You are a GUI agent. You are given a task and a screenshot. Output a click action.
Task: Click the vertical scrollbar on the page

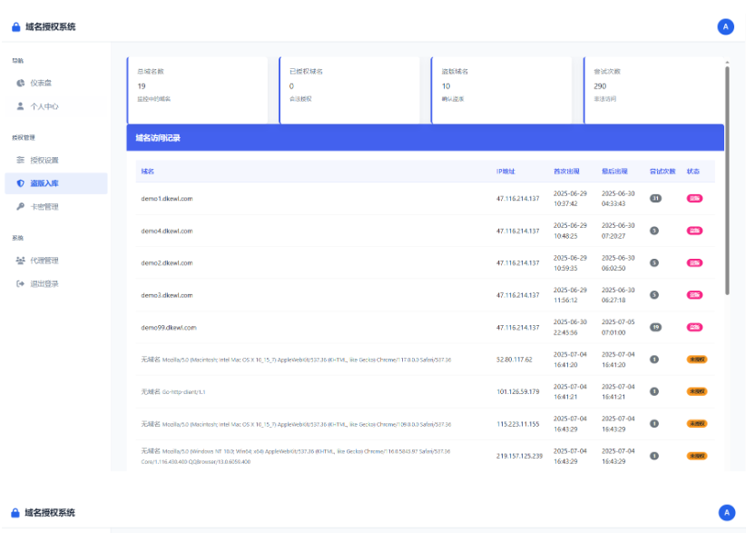coord(727,182)
